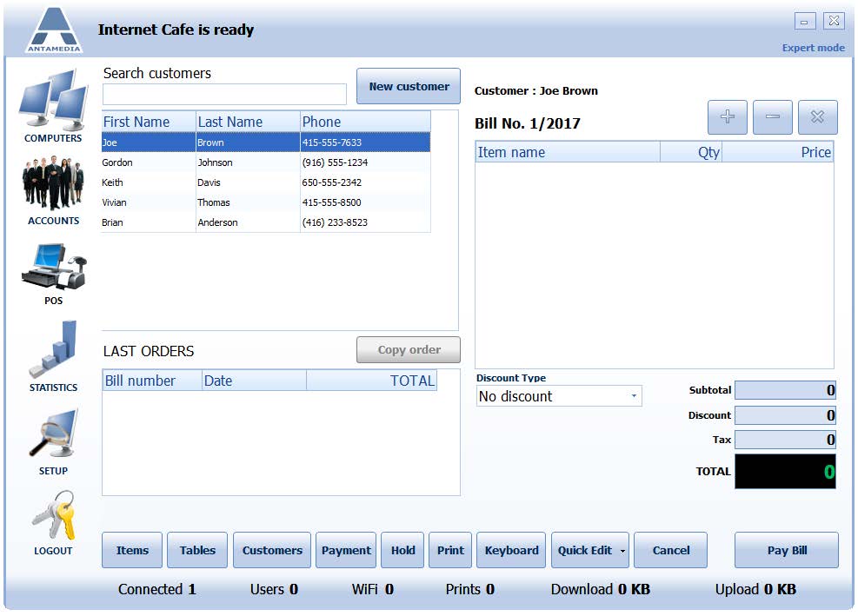Sort customers by Last Name column
The width and height of the screenshot is (858, 616).
pos(248,122)
